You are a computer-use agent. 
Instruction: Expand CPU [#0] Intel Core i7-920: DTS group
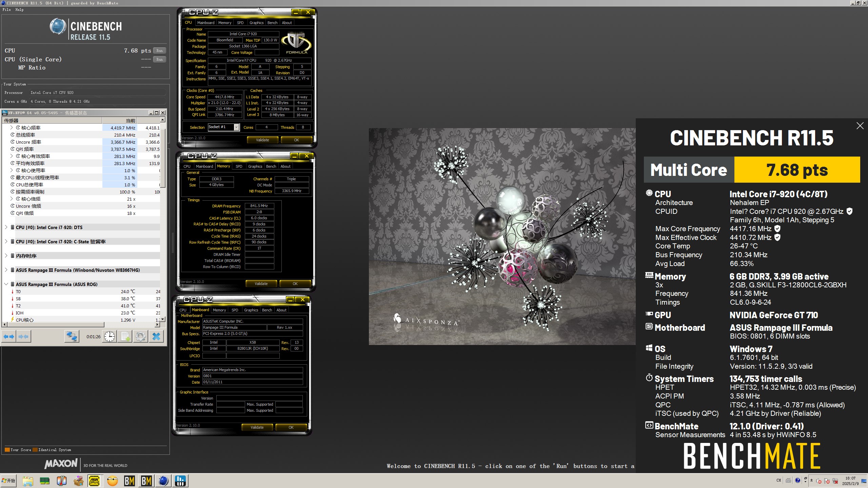tap(6, 227)
